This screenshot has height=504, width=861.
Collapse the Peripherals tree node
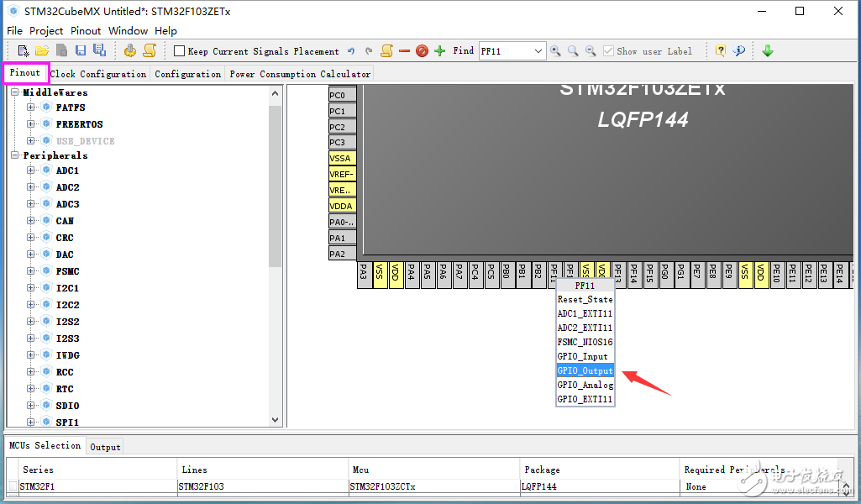click(15, 155)
